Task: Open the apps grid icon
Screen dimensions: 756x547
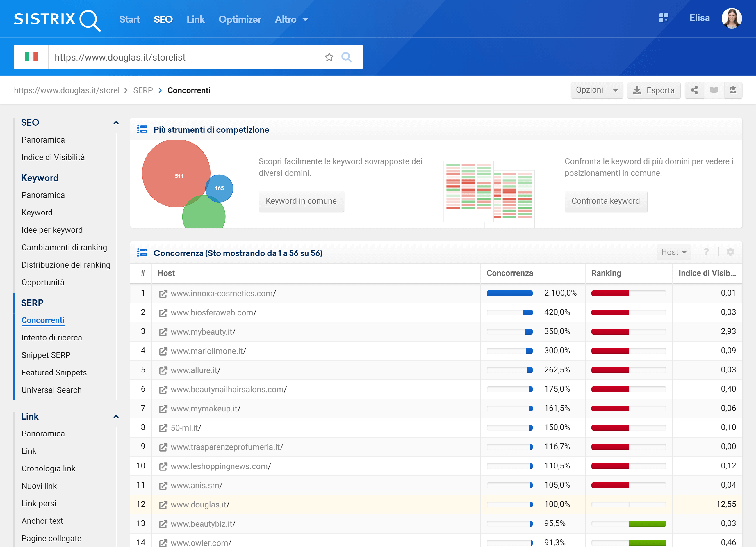Action: click(663, 18)
